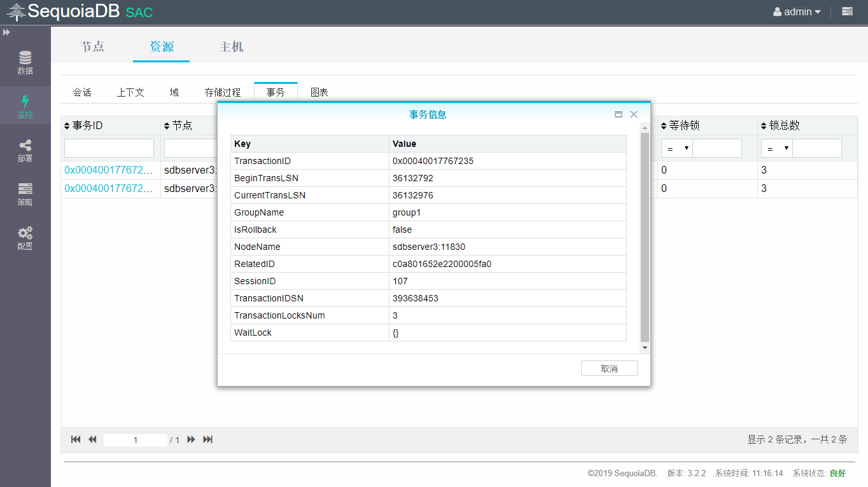This screenshot has height=487, width=868.
Task: Go to the last page of results
Action: point(207,439)
